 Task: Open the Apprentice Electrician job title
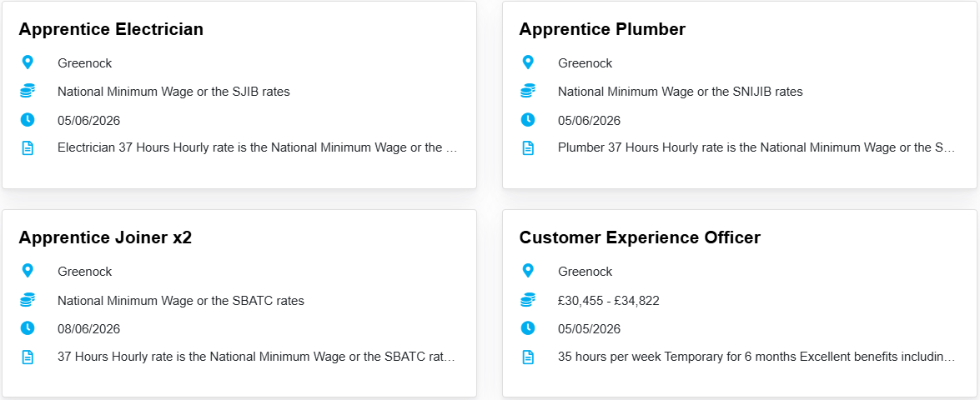pyautogui.click(x=111, y=29)
